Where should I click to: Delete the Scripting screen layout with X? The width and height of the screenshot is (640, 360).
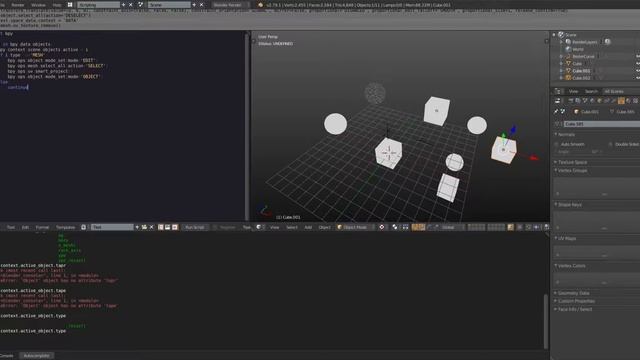(x=131, y=5)
